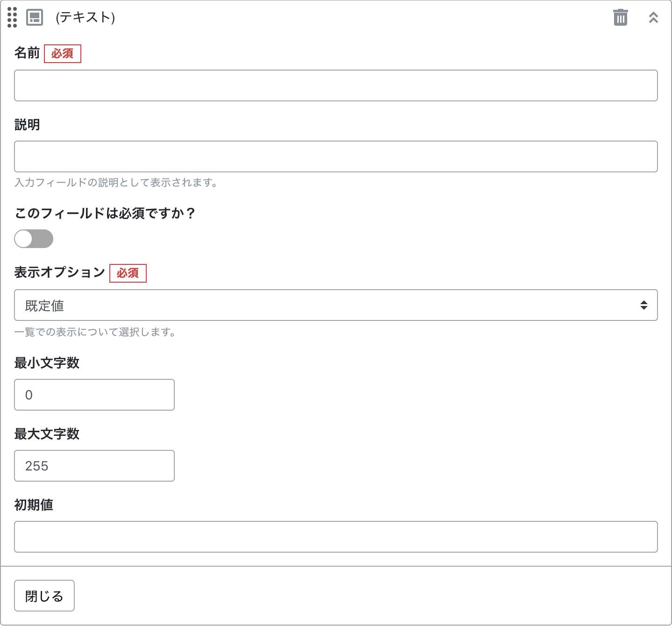672x626 pixels.
Task: Click the up-down arrow of 表示オプション select
Action: (643, 305)
